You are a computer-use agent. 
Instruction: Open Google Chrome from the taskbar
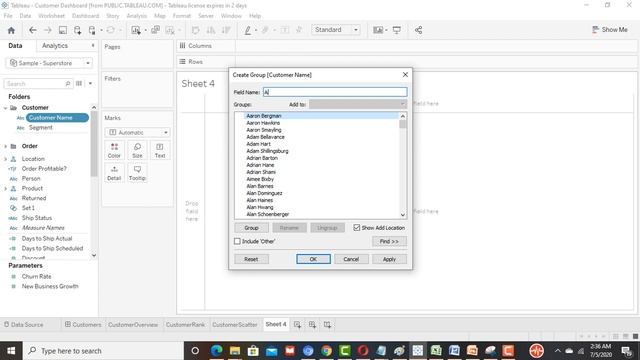pyautogui.click(x=327, y=351)
